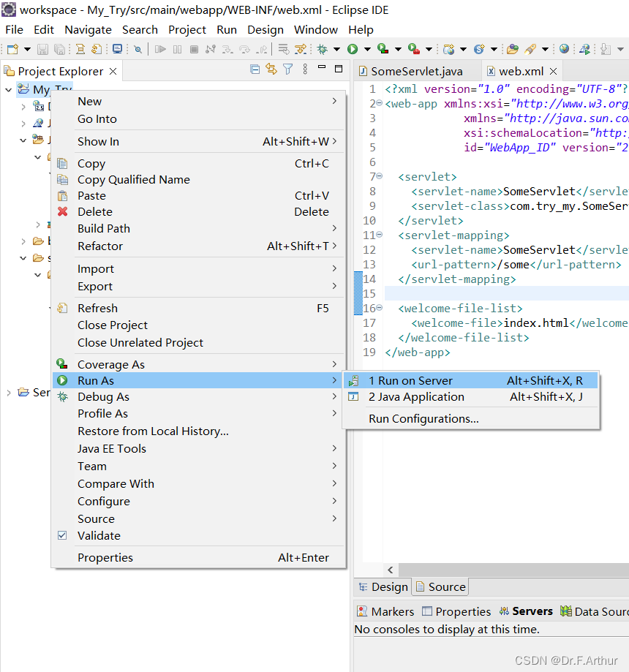Click the Open Web Browser globe icon
This screenshot has width=629, height=672.
564,49
